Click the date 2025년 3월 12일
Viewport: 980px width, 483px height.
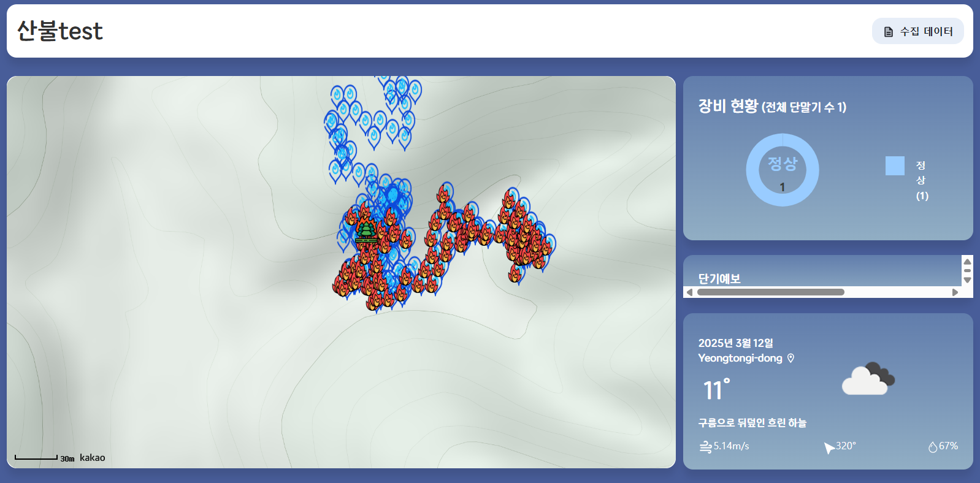(736, 343)
